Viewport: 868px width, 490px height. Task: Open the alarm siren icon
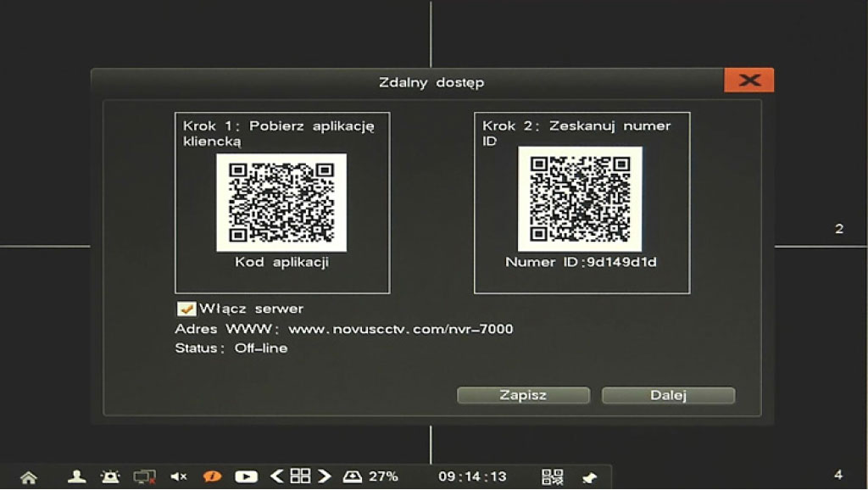[x=110, y=476]
